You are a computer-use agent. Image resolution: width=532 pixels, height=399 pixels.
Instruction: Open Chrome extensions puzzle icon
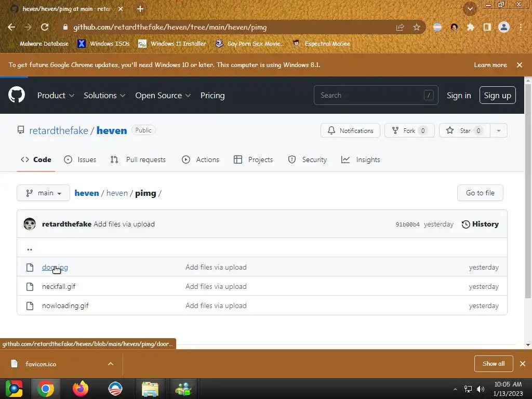point(470,27)
